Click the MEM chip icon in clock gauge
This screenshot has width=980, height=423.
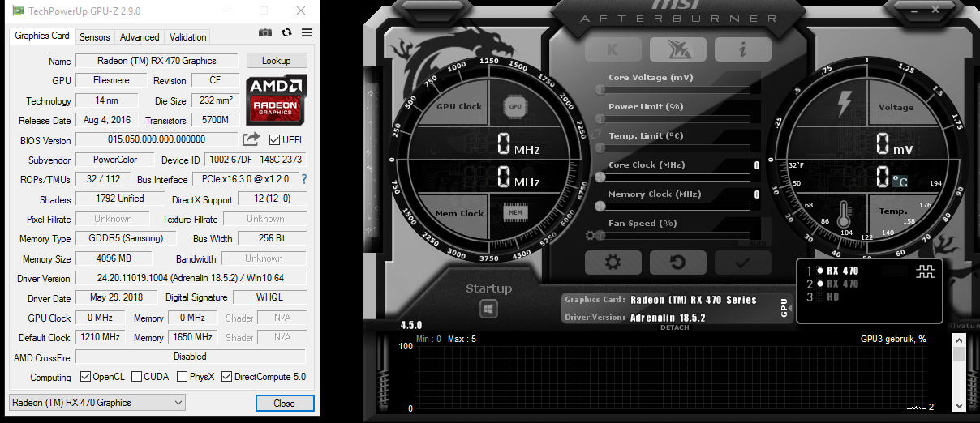(514, 213)
